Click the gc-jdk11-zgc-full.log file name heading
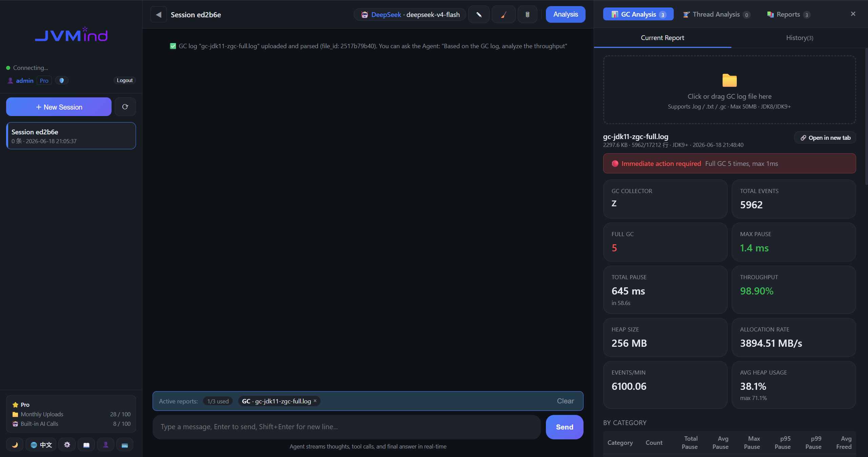The image size is (868, 457). 635,137
